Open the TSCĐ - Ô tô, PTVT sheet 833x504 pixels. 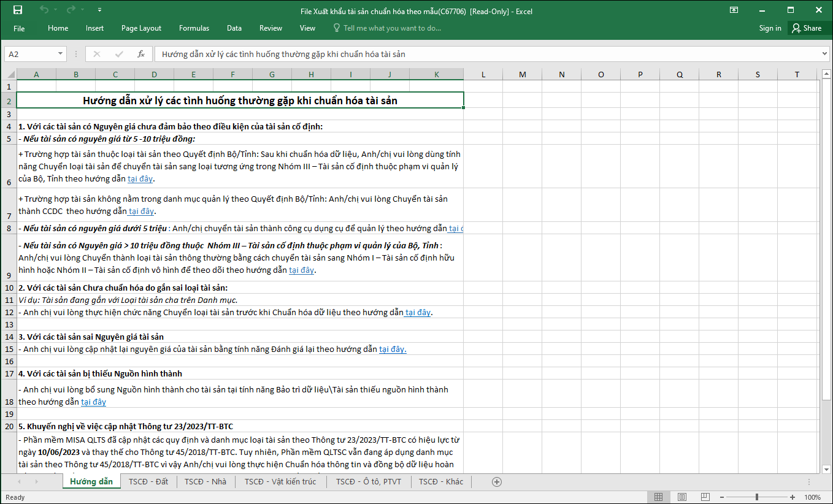(368, 481)
